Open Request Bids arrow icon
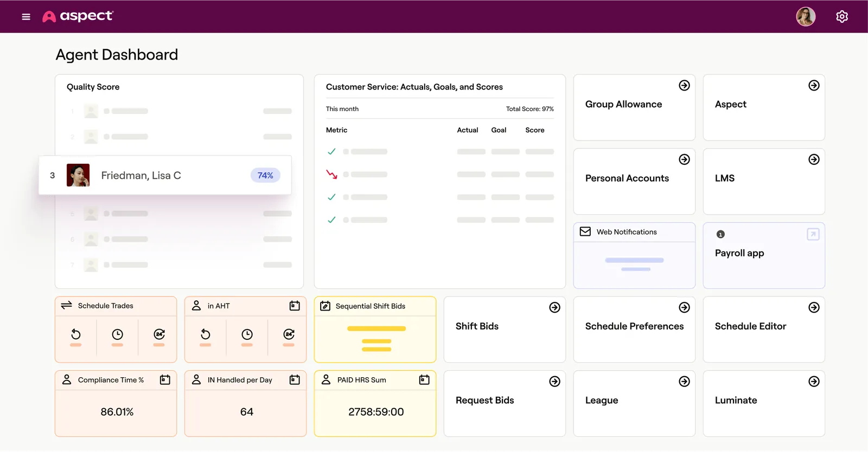868x452 pixels. point(555,382)
